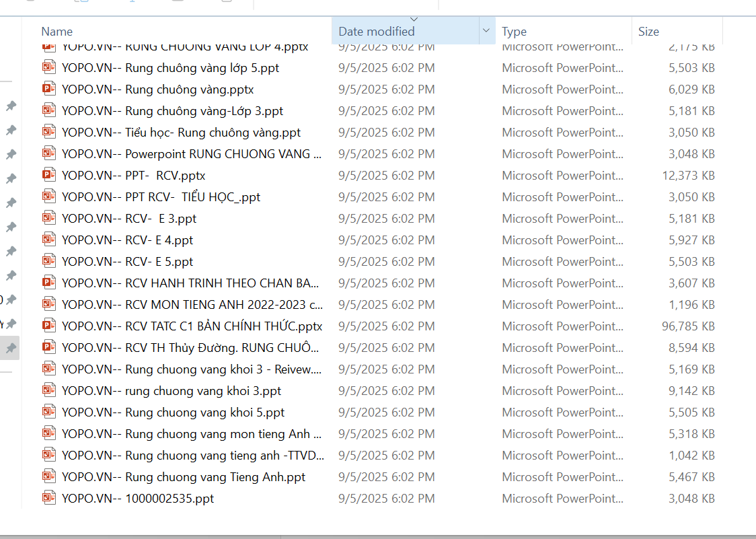Select the file RCV- E 4.ppt
This screenshot has width=756, height=539.
pos(127,240)
